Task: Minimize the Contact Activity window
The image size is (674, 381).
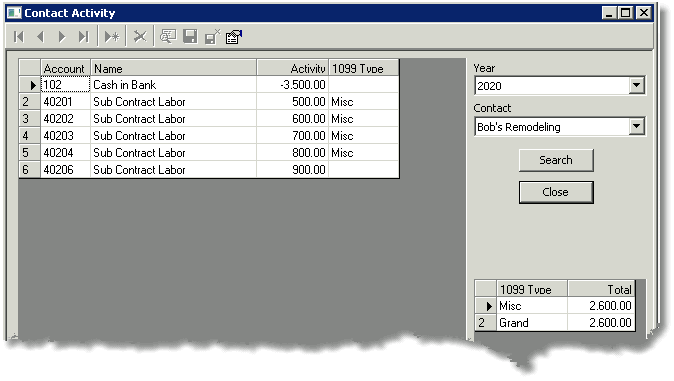Action: (x=609, y=13)
